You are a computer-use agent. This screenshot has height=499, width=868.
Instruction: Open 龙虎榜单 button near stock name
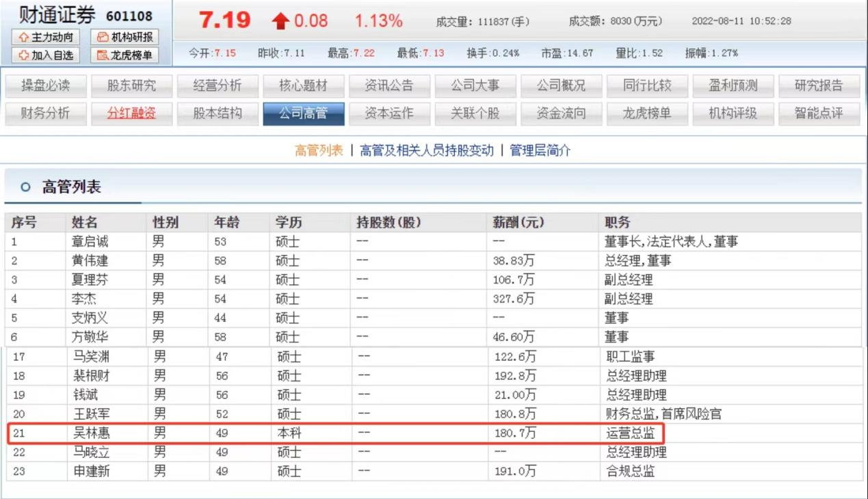click(x=125, y=55)
